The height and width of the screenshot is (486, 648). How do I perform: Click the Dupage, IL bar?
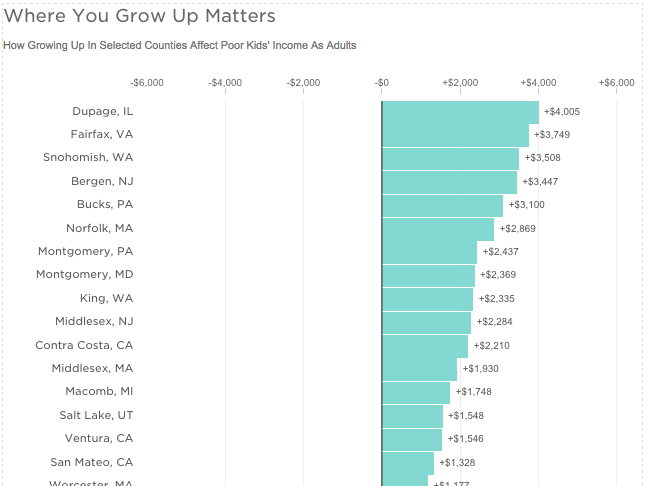pos(460,111)
